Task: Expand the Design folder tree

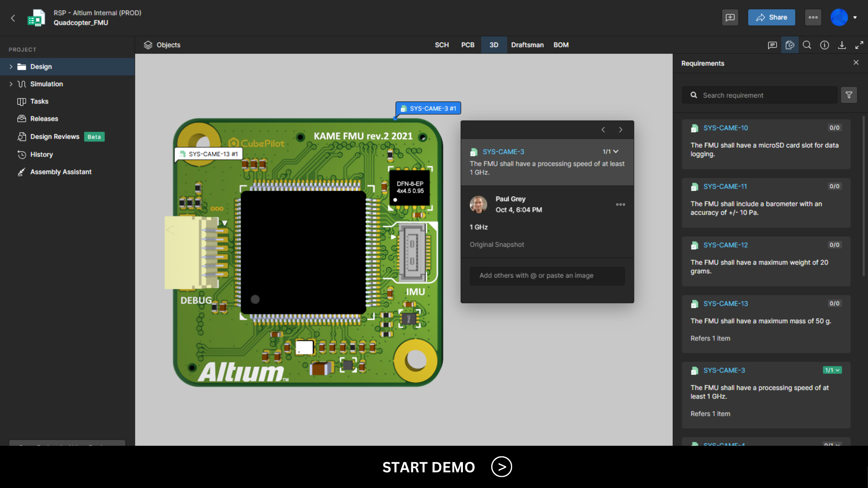Action: coord(11,67)
